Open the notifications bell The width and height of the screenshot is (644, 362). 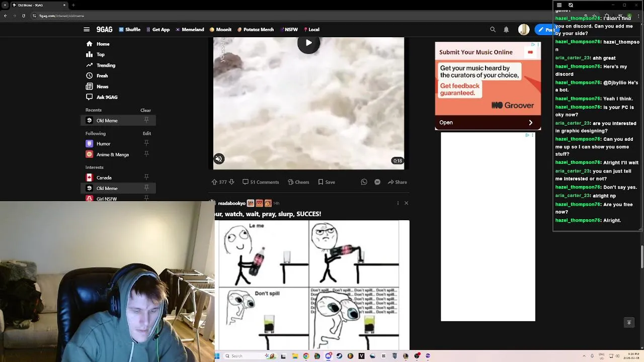506,30
